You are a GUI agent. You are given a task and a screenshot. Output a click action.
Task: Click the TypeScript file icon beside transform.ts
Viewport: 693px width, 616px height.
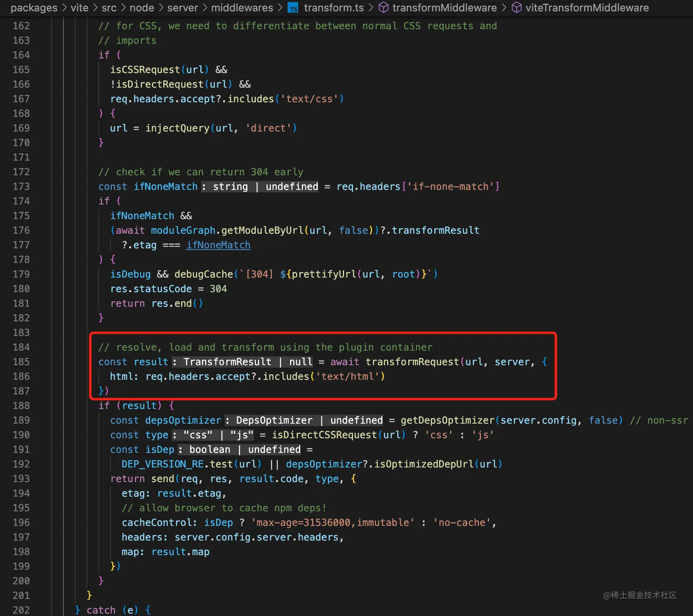293,8
